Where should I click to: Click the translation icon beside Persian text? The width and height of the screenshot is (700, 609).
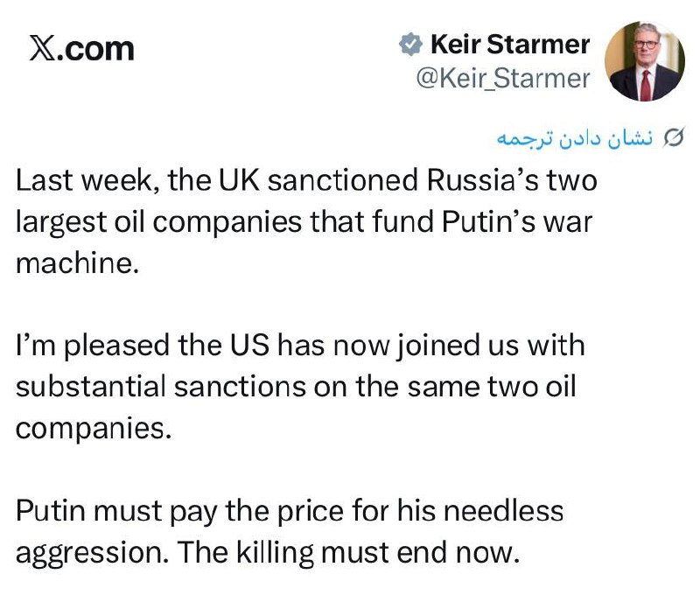tap(674, 138)
